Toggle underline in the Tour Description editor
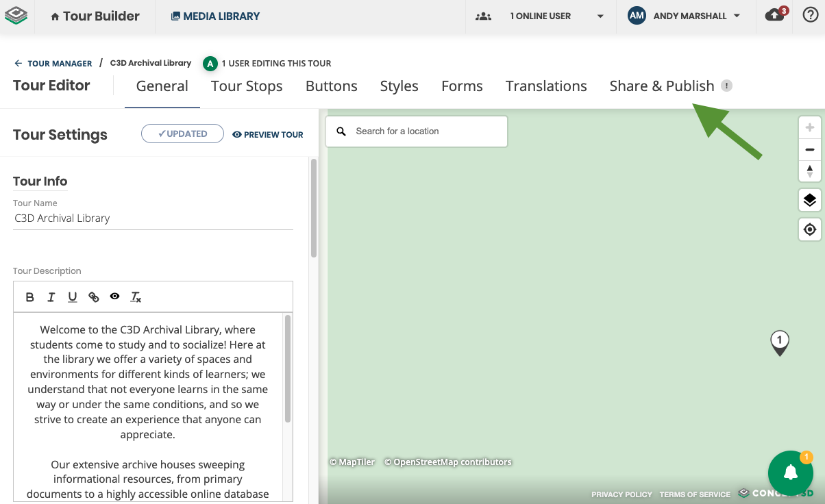The width and height of the screenshot is (825, 504). [x=72, y=297]
